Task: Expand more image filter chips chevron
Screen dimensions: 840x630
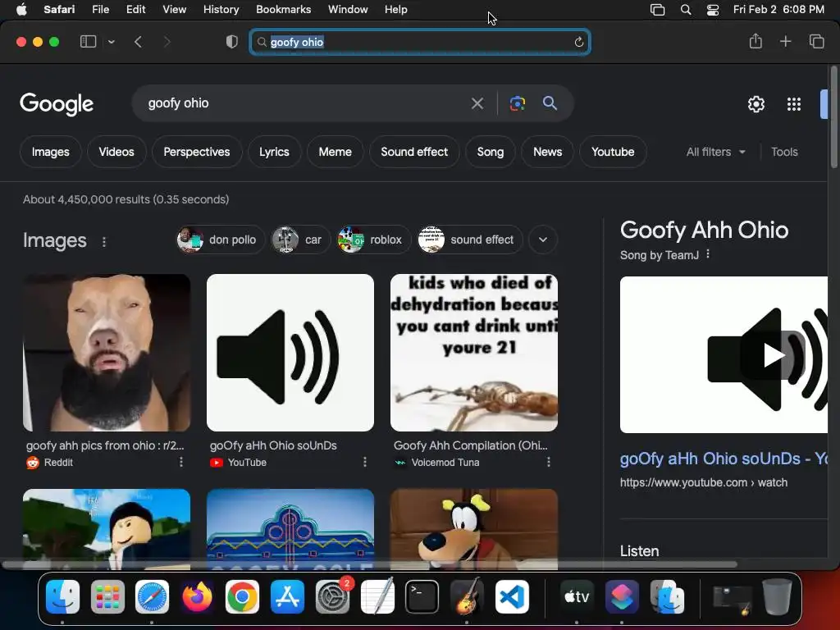Action: (543, 240)
